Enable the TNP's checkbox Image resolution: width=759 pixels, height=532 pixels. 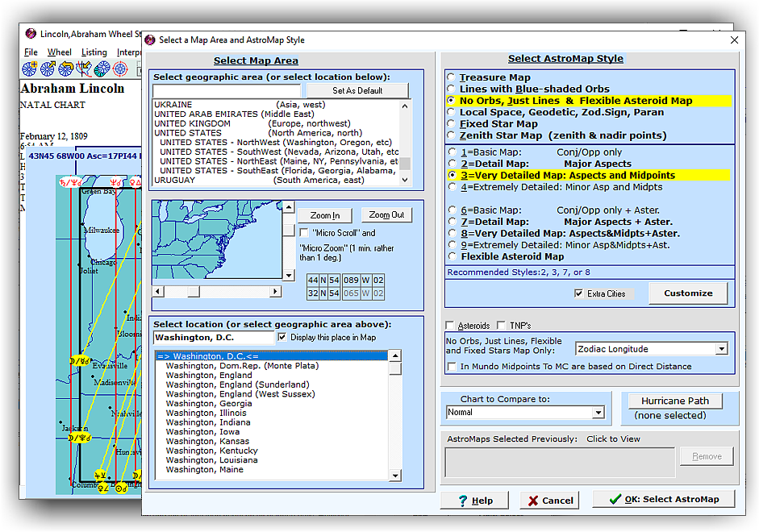point(502,326)
